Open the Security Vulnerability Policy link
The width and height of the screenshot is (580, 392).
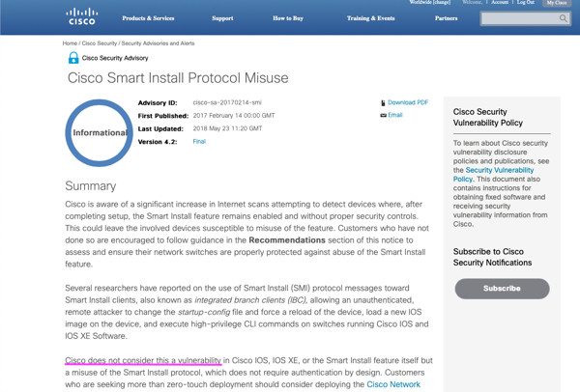point(494,175)
